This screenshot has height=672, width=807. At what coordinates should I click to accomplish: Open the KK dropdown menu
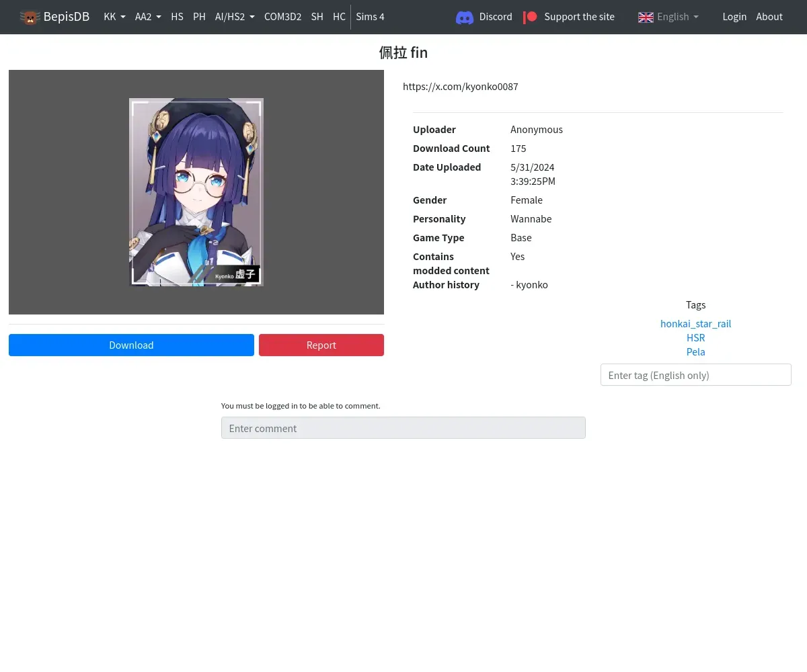pos(114,17)
